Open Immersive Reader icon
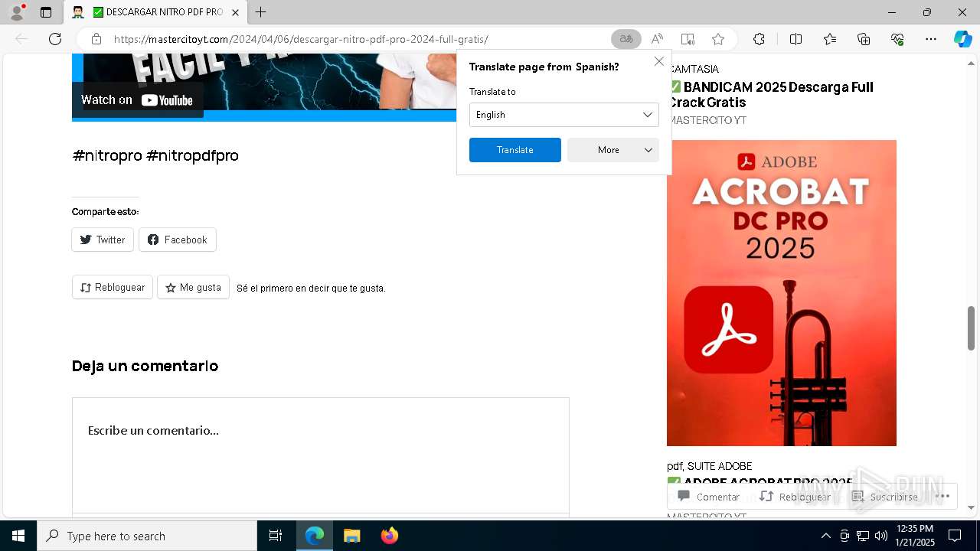 tap(688, 39)
